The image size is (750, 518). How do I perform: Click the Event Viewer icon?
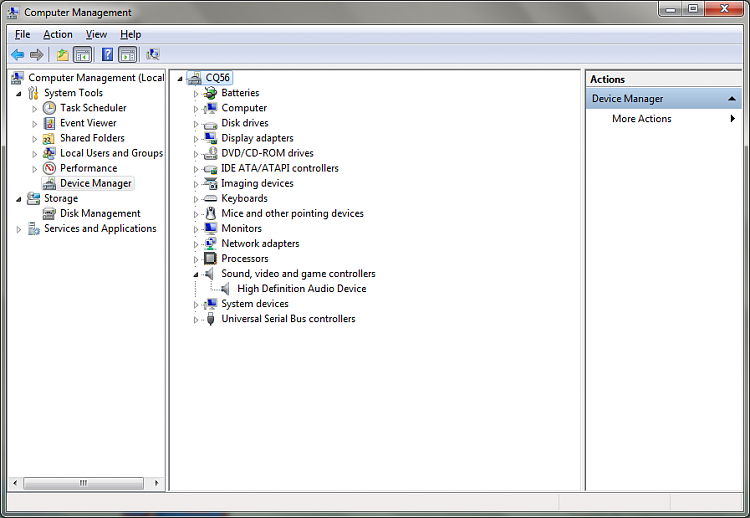pyautogui.click(x=49, y=123)
